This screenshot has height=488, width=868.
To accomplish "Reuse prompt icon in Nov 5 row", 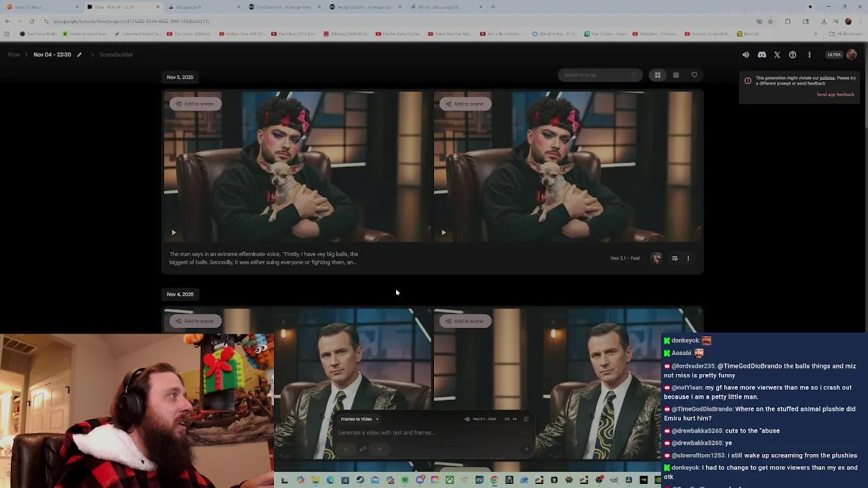I will pyautogui.click(x=675, y=258).
